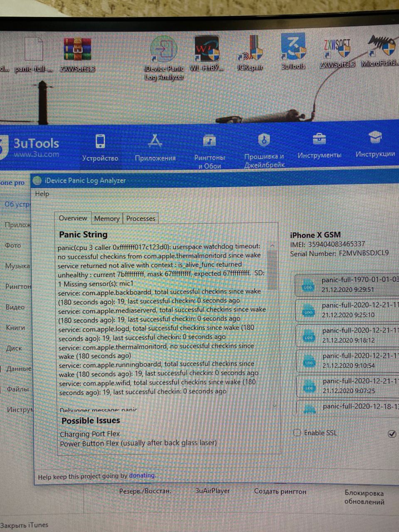Click the serial number F2MVNBSDJCL9

click(363, 253)
